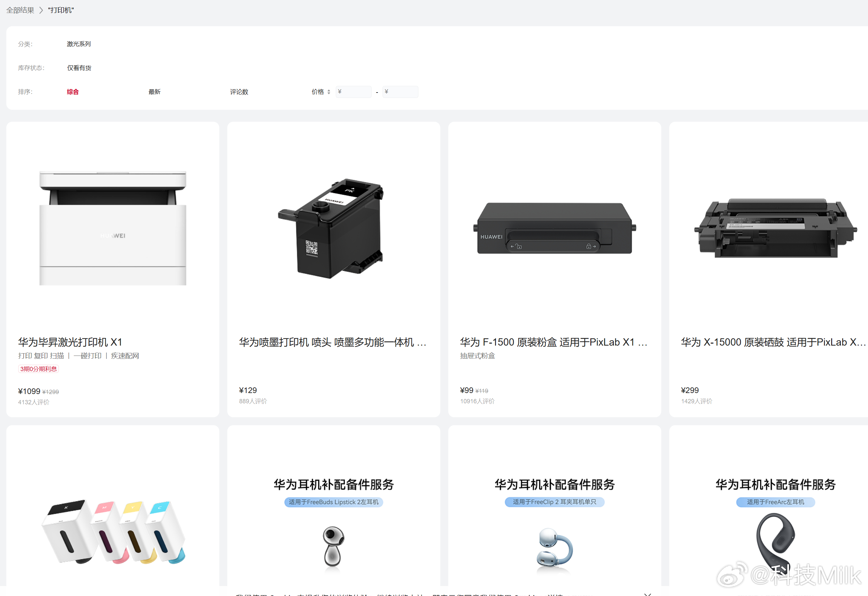Focus the minimum price input field
This screenshot has height=596, width=868.
pyautogui.click(x=353, y=92)
